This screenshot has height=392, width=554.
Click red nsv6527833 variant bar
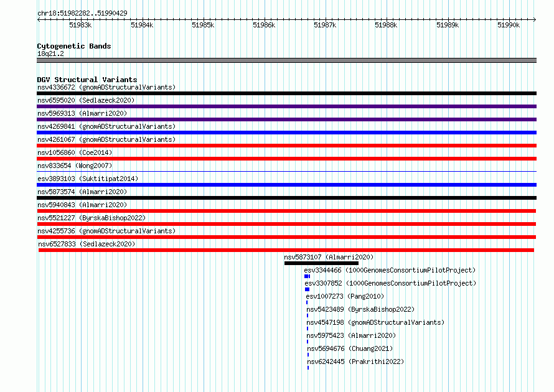[x=286, y=250]
